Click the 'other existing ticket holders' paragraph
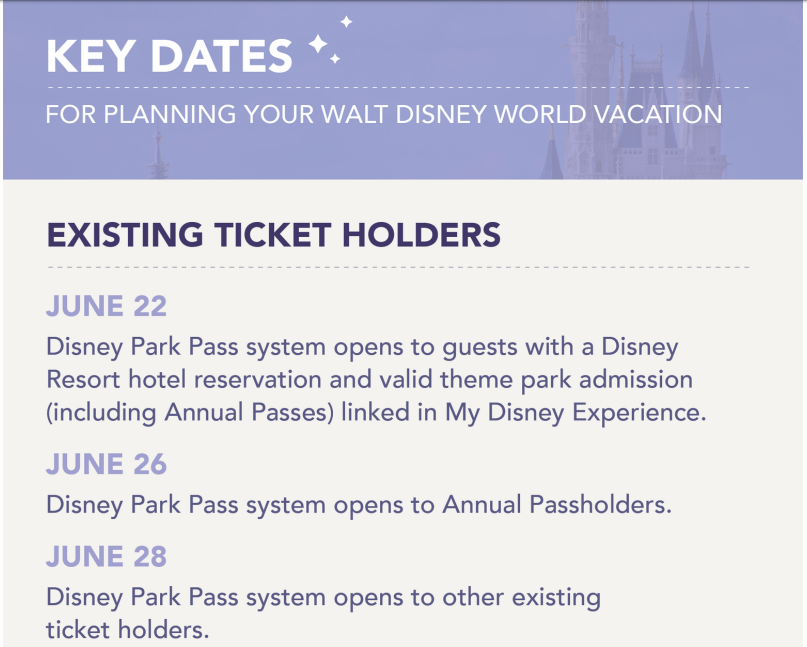Image resolution: width=807 pixels, height=647 pixels. pyautogui.click(x=323, y=614)
